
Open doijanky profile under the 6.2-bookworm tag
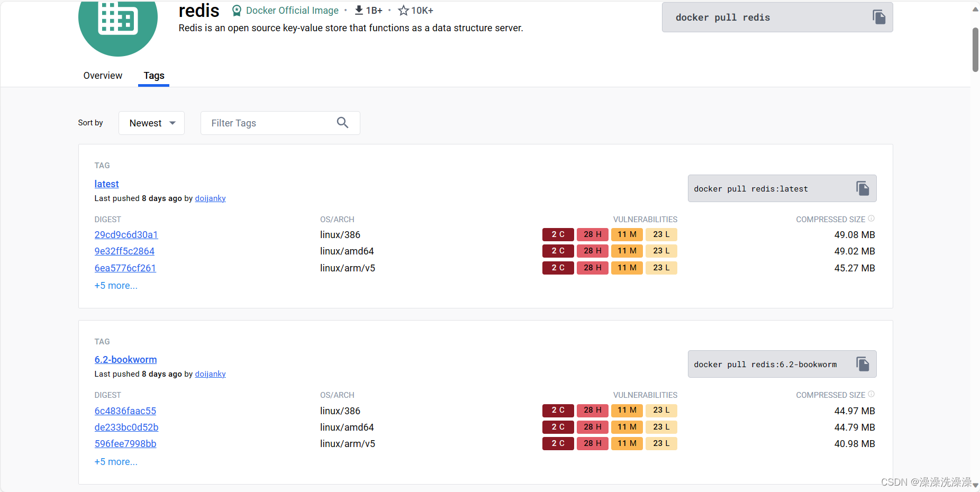pyautogui.click(x=210, y=374)
